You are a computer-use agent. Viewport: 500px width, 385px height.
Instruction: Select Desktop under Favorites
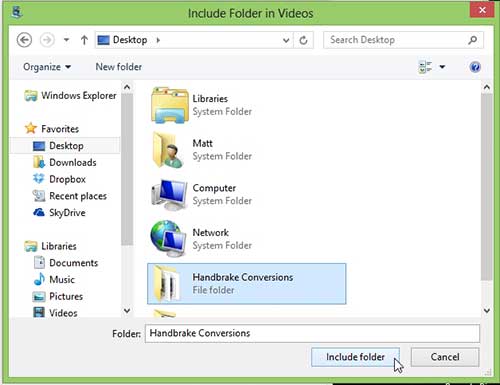click(x=66, y=146)
